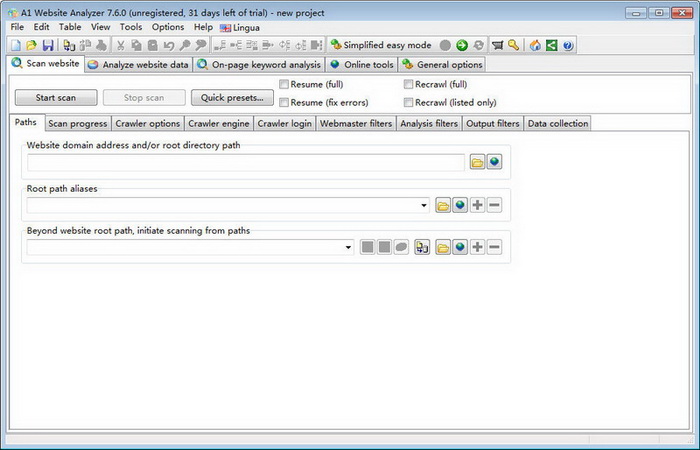Viewport: 700px width, 450px height.
Task: Click the find magnifier icon in the toolbar
Action: pos(185,45)
